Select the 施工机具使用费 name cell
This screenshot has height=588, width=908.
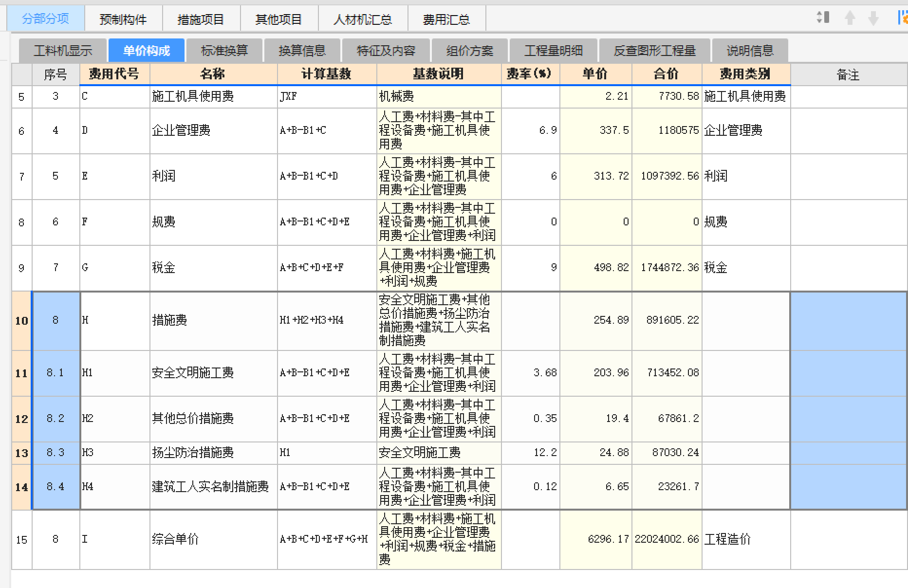(213, 96)
